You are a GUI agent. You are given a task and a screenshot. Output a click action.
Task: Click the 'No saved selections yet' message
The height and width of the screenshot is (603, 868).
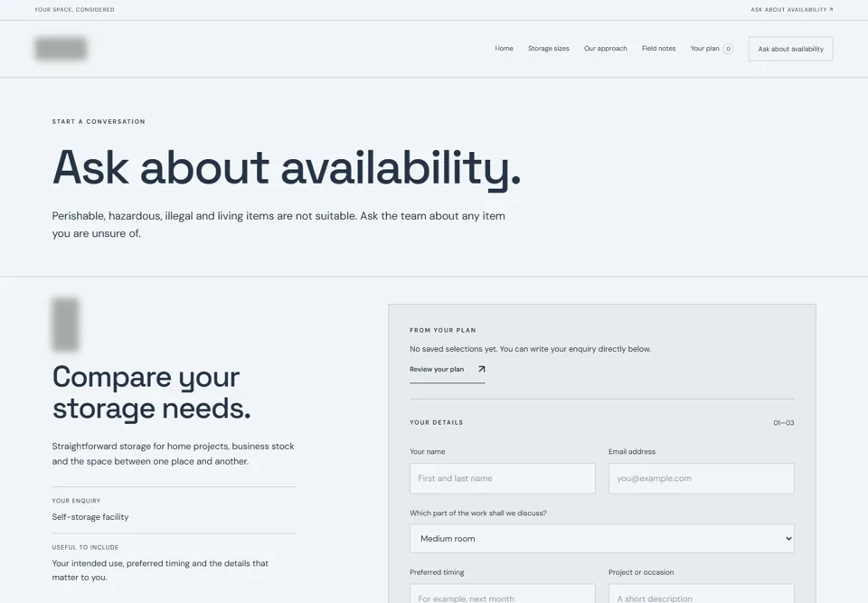(531, 349)
